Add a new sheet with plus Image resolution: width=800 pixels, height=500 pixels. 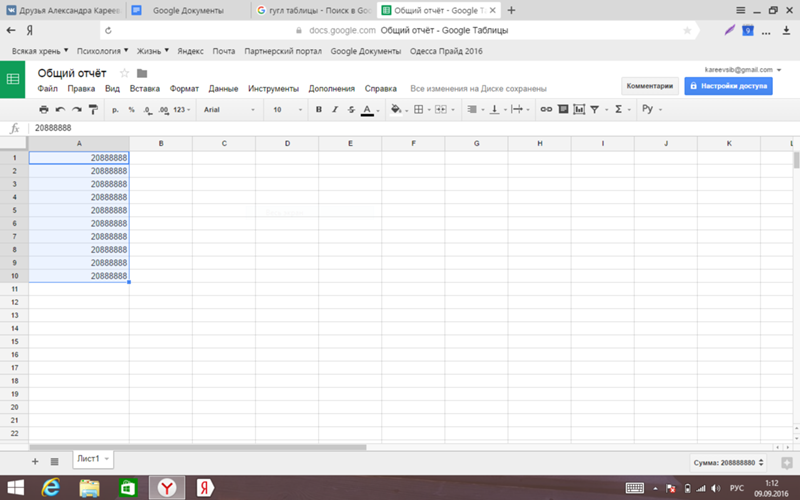35,461
